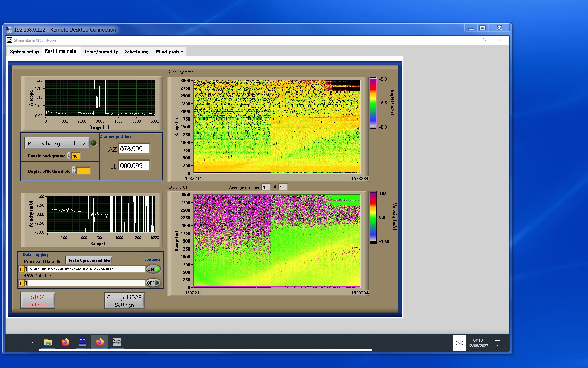Adjust the Rays in background stepper
Image resolution: width=588 pixels, height=368 pixels.
tap(69, 156)
